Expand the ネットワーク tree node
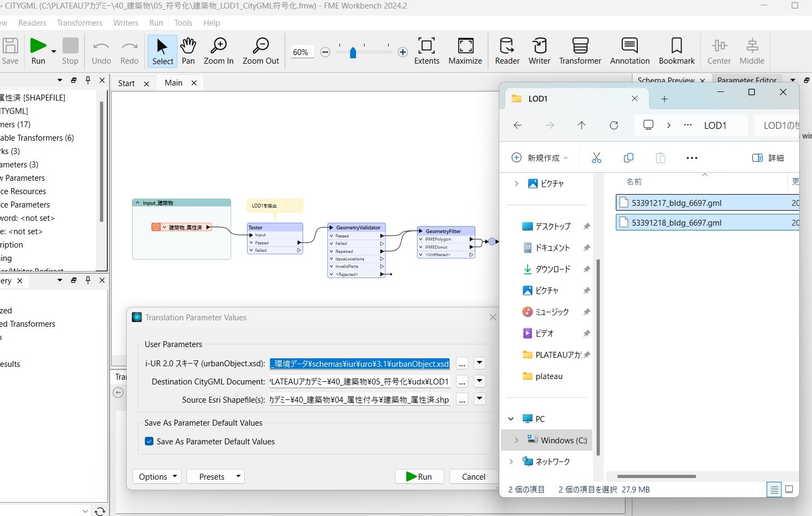The height and width of the screenshot is (516, 812). click(512, 461)
